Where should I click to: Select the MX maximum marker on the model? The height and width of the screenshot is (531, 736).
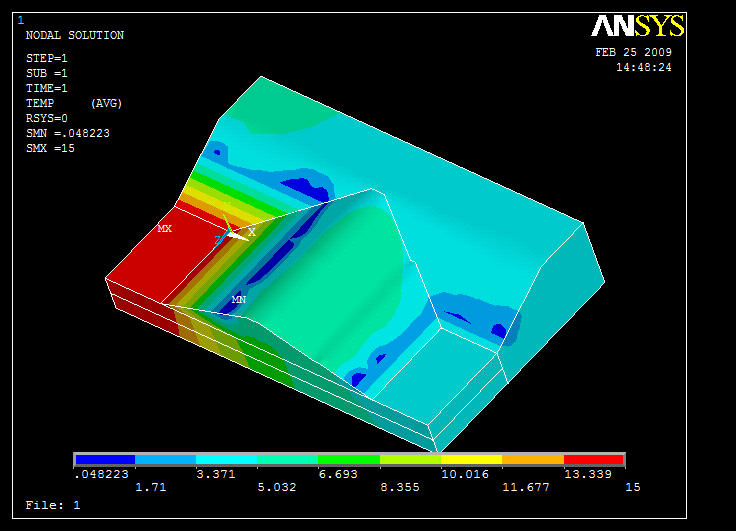(164, 229)
